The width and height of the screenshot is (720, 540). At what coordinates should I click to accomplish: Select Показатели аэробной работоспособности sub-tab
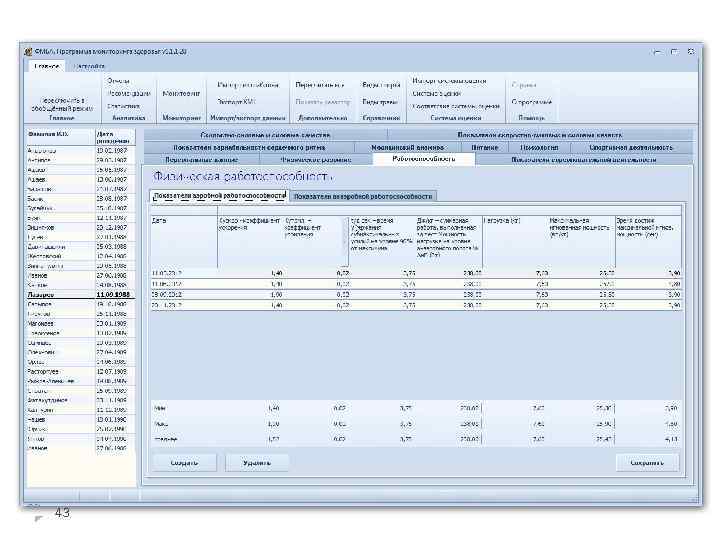point(219,196)
